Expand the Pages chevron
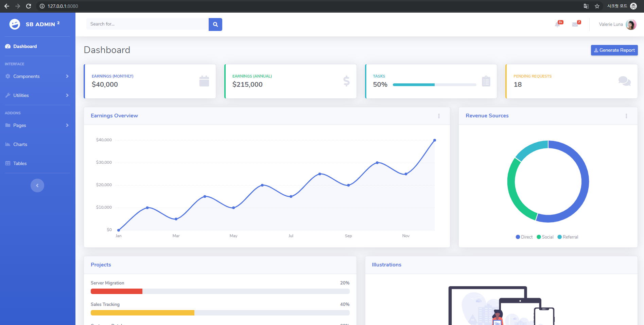The height and width of the screenshot is (325, 644). pos(67,125)
